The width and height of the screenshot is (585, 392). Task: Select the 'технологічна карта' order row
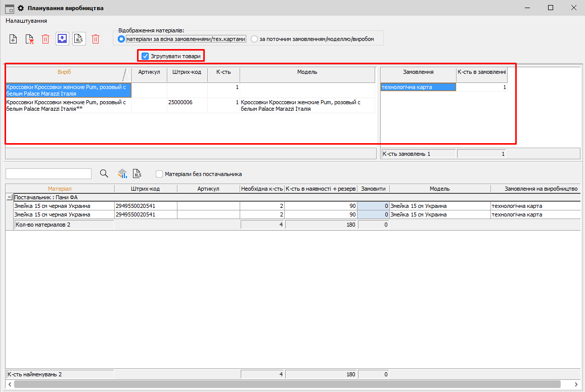[x=418, y=88]
